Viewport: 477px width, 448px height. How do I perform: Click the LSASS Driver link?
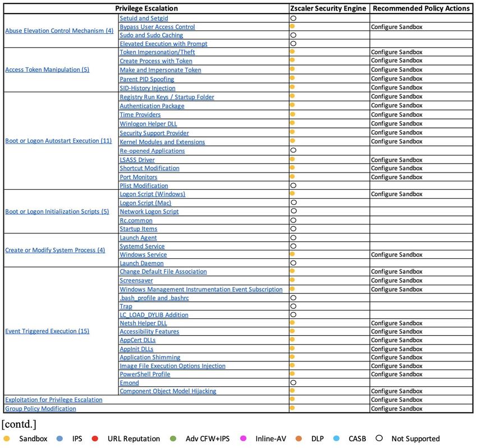tap(137, 160)
